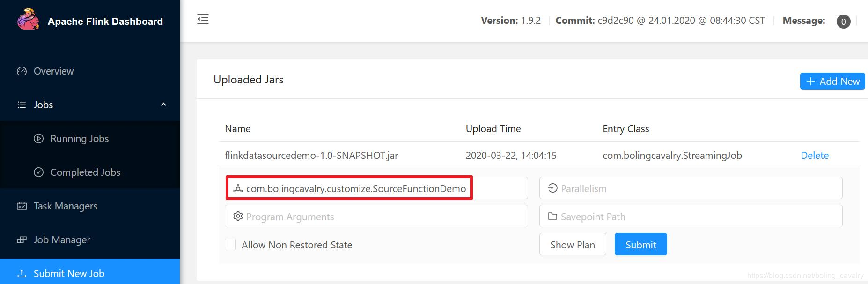Enable Allow Non Restored State checkbox
The image size is (868, 284).
[x=230, y=245]
